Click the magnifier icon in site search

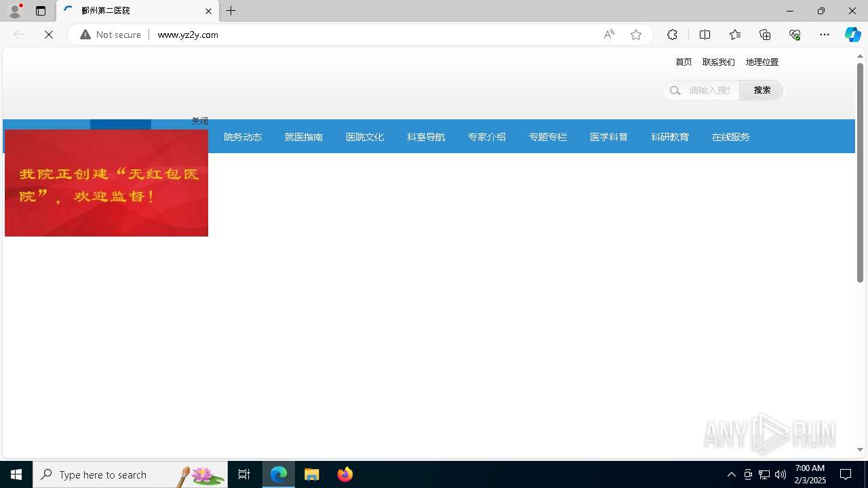point(675,90)
